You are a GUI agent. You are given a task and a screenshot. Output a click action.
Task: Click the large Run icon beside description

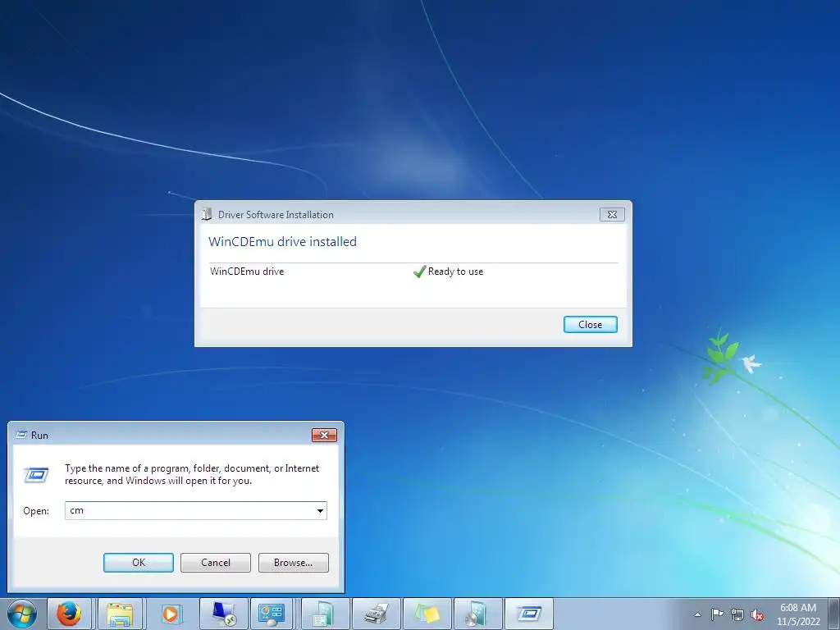tap(36, 475)
